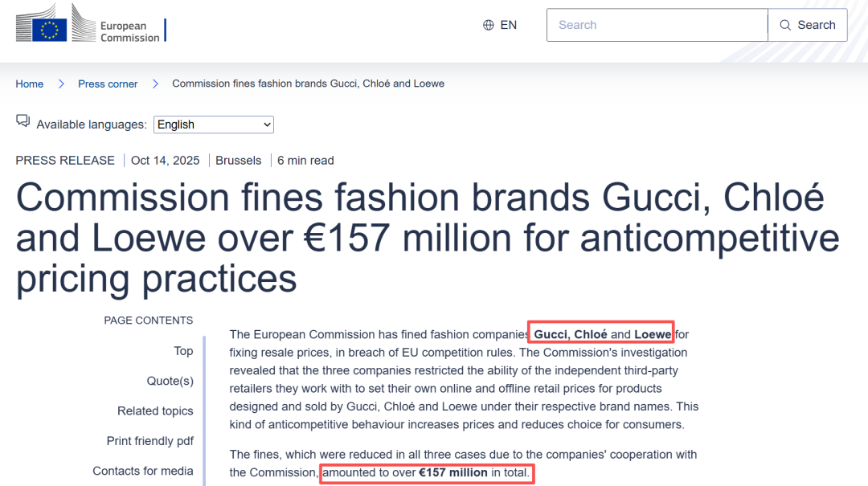The image size is (868, 486).
Task: Click the highlighted Gucci, Chloé and Loewe text
Action: click(x=602, y=334)
